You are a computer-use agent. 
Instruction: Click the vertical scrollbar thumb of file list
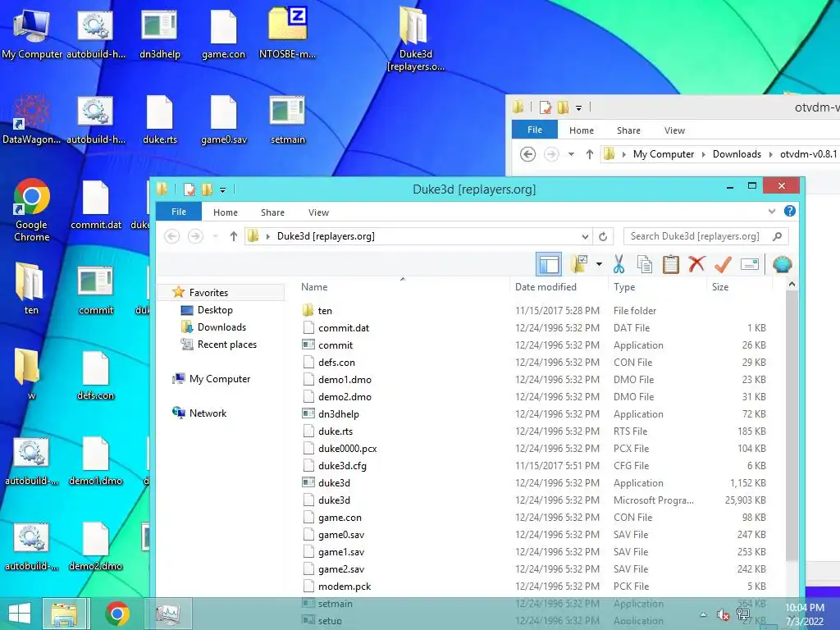click(x=792, y=426)
